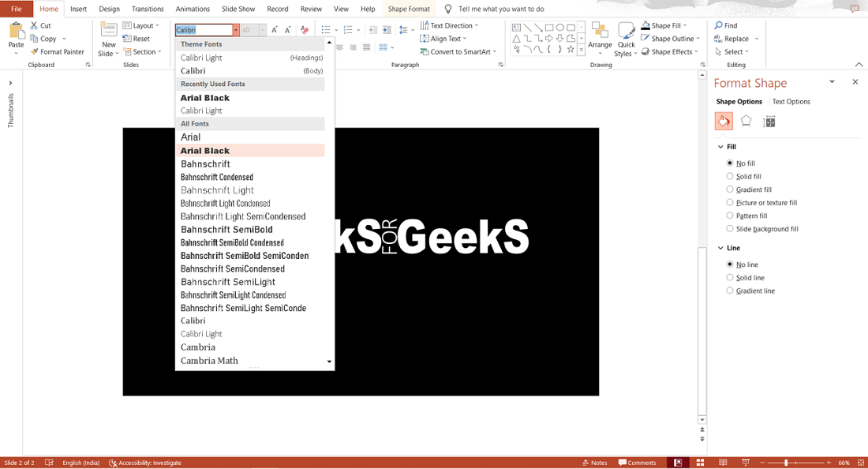
Task: Open Quick Styles gallery
Action: pyautogui.click(x=626, y=39)
